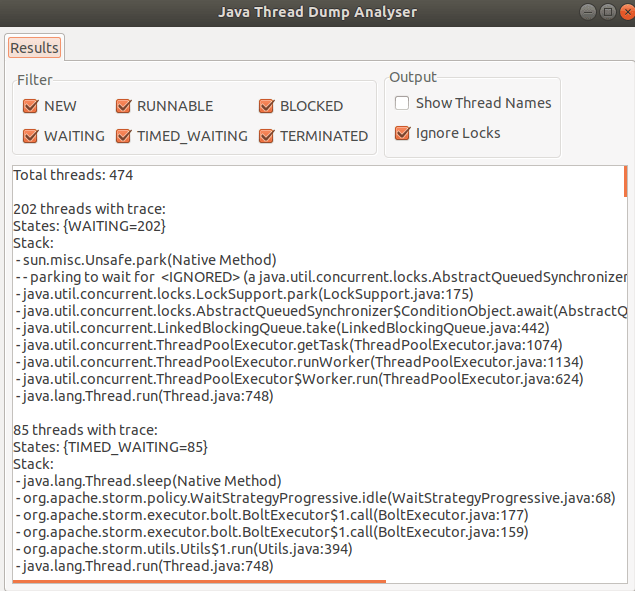Click the '202 threads with trace' heading
This screenshot has width=635, height=591.
pyautogui.click(x=90, y=209)
